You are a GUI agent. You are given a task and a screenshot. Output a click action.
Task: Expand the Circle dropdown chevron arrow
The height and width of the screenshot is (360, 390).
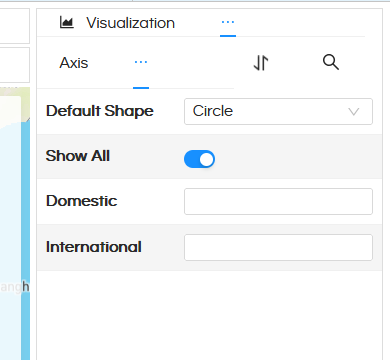[x=354, y=111]
